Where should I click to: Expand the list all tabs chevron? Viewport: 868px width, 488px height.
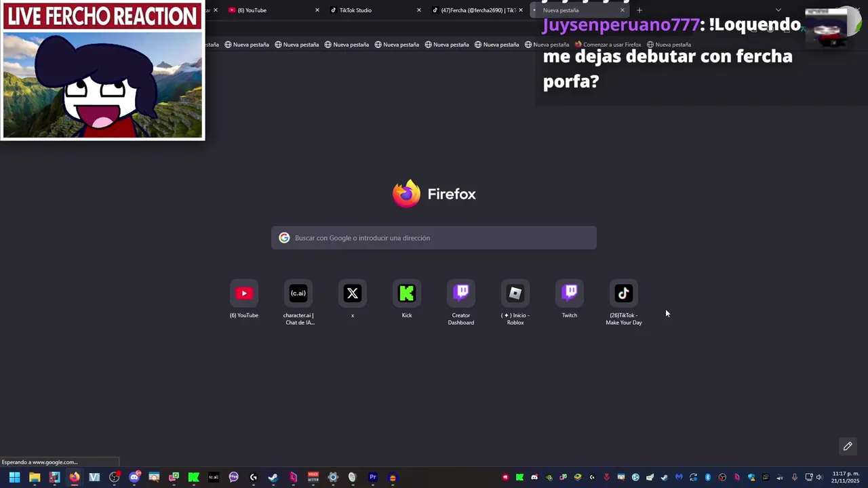[x=778, y=10]
